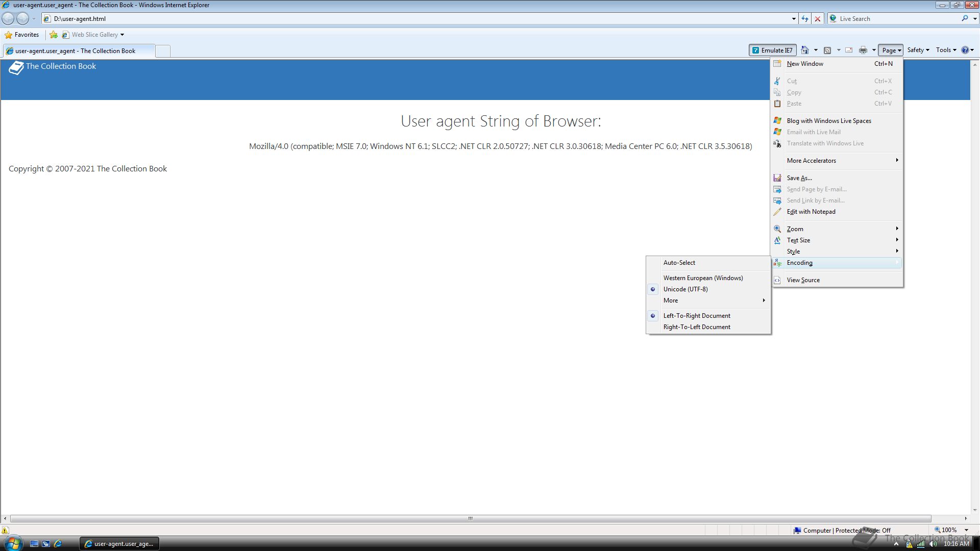Image resolution: width=980 pixels, height=551 pixels.
Task: Click the Save As disk icon
Action: tap(777, 178)
